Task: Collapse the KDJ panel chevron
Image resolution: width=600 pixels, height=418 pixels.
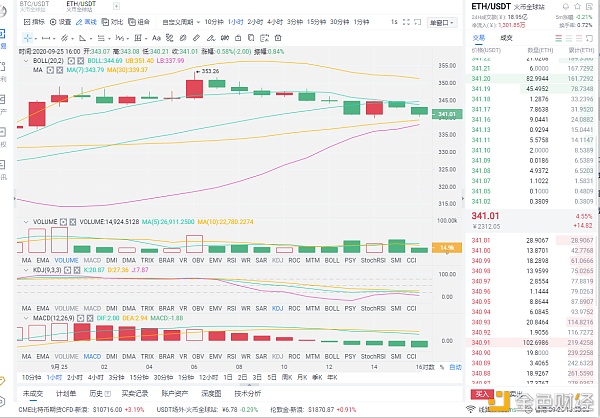Action: [x=26, y=270]
